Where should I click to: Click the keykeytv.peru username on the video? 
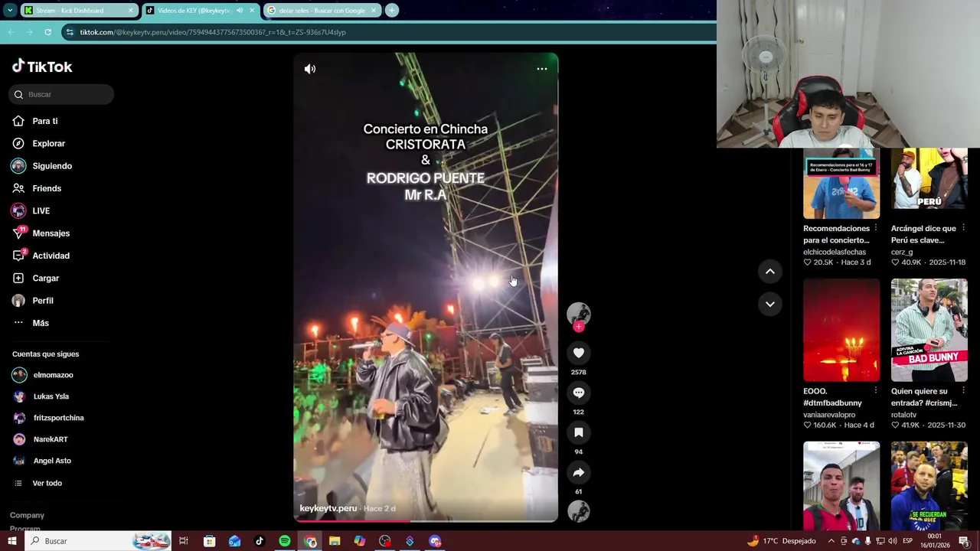pos(328,508)
